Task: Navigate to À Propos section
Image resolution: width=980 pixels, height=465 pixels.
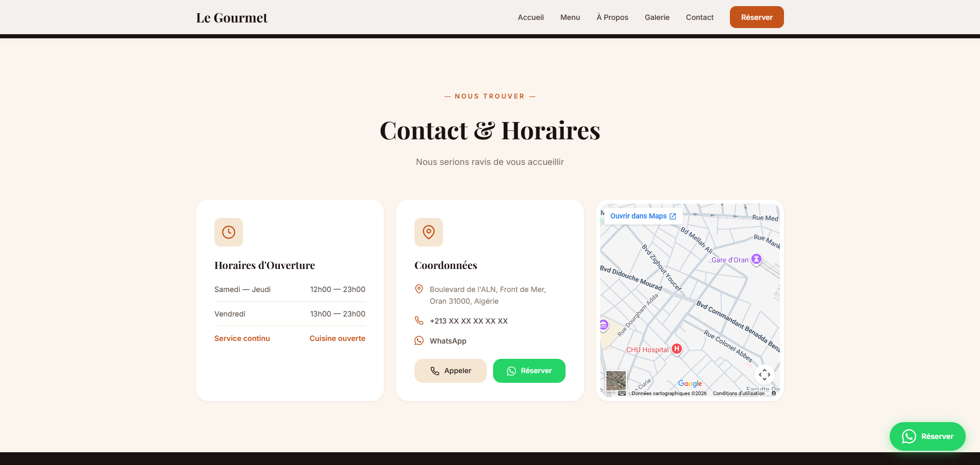Action: point(612,17)
